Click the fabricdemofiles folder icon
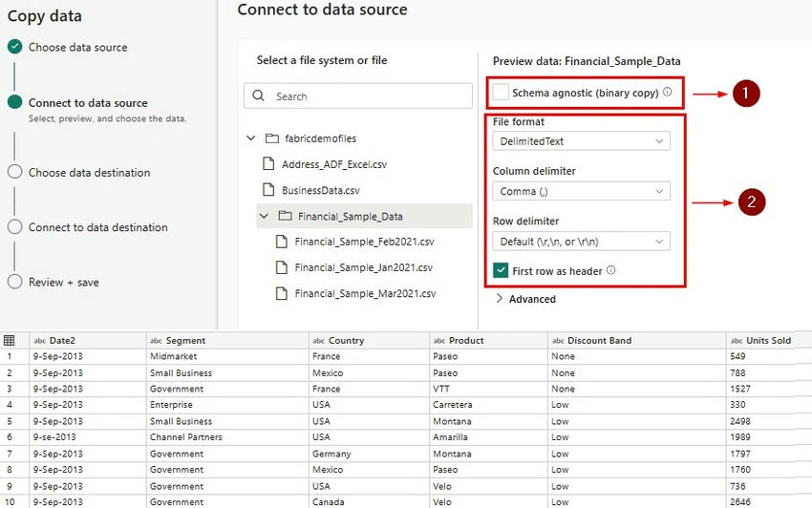Image resolution: width=812 pixels, height=508 pixels. point(272,138)
